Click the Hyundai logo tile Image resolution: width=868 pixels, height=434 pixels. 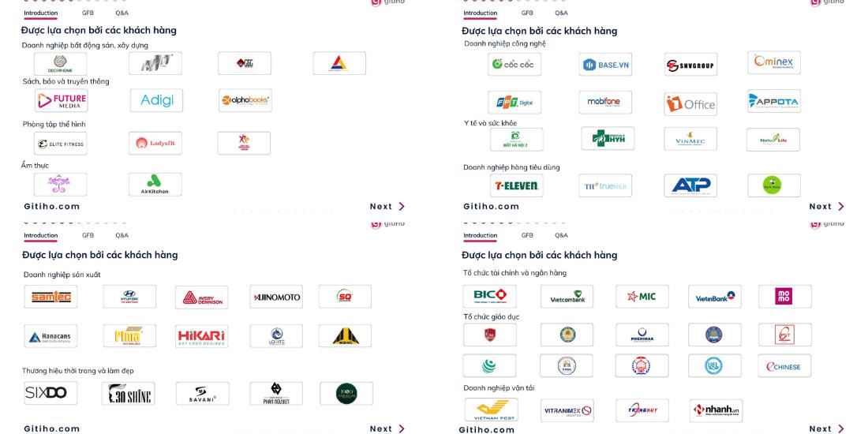[x=129, y=297]
